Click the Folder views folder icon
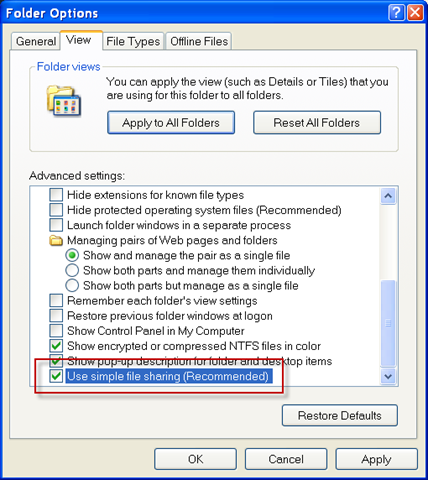Screen dimensions: 428x480 click(x=64, y=101)
